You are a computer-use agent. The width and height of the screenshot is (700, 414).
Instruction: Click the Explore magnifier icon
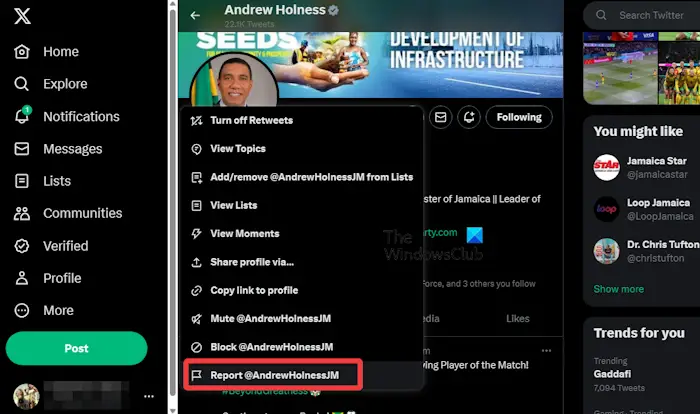21,84
